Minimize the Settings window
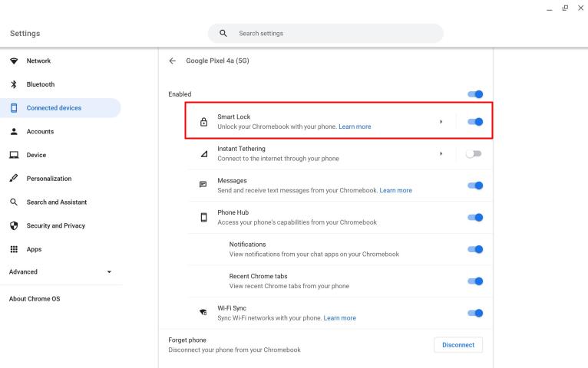The height and width of the screenshot is (368, 588). (x=550, y=9)
